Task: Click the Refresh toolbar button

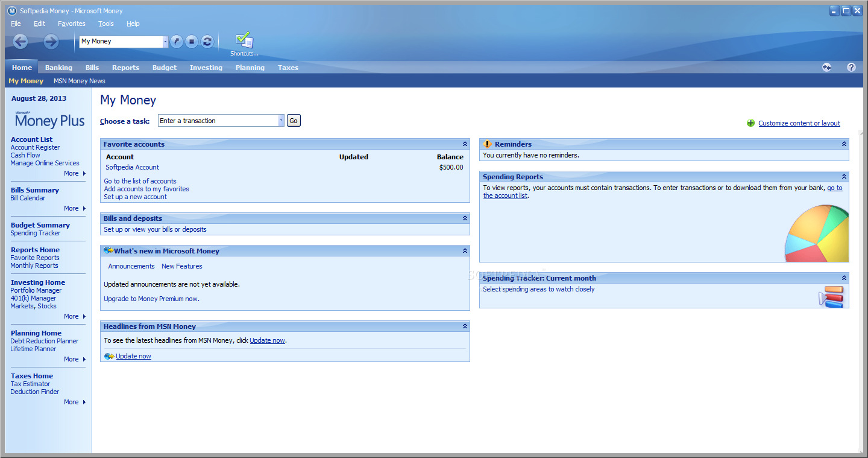Action: click(207, 42)
